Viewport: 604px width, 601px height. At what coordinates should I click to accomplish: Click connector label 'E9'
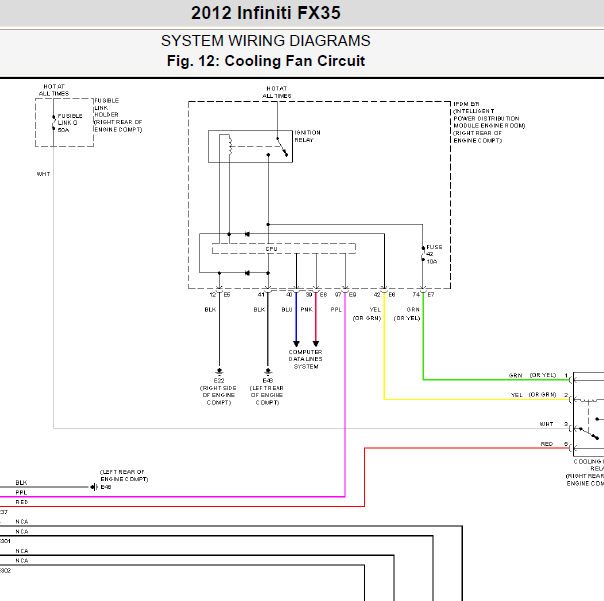click(352, 294)
